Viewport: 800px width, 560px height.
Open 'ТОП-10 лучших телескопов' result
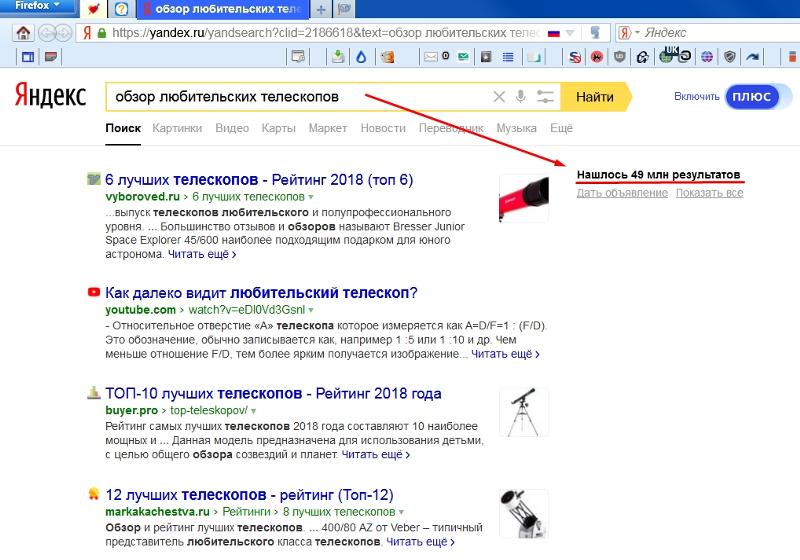point(273,393)
